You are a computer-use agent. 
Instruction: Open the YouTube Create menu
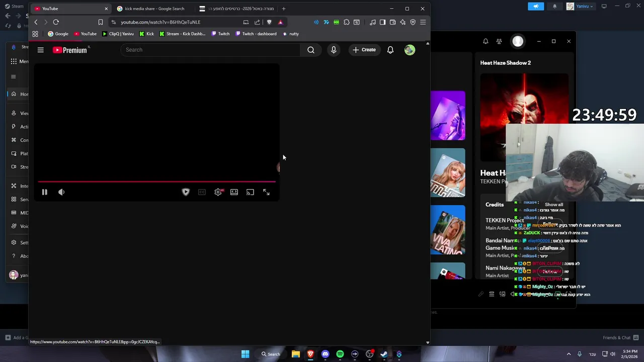(x=364, y=50)
